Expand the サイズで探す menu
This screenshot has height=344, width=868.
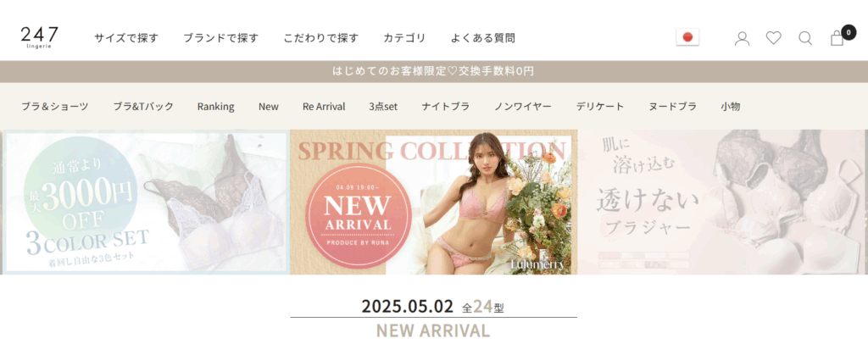(126, 38)
